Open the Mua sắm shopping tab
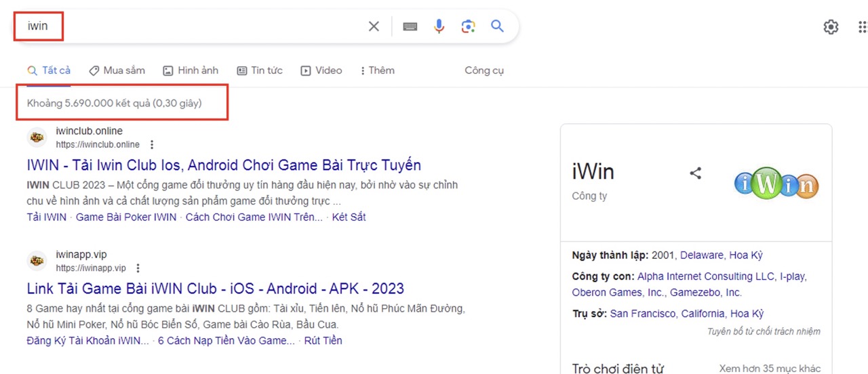The width and height of the screenshot is (868, 374). 117,70
